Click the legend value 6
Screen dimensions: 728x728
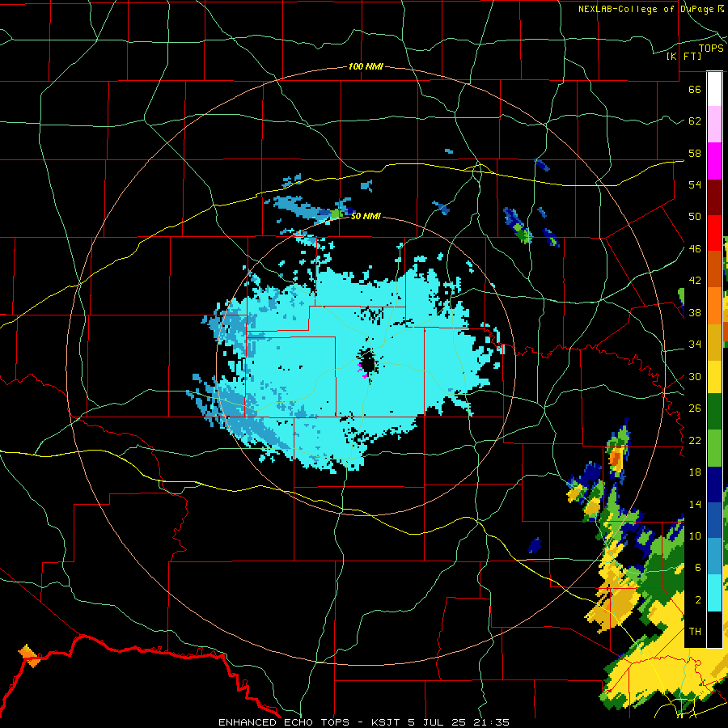click(x=697, y=568)
